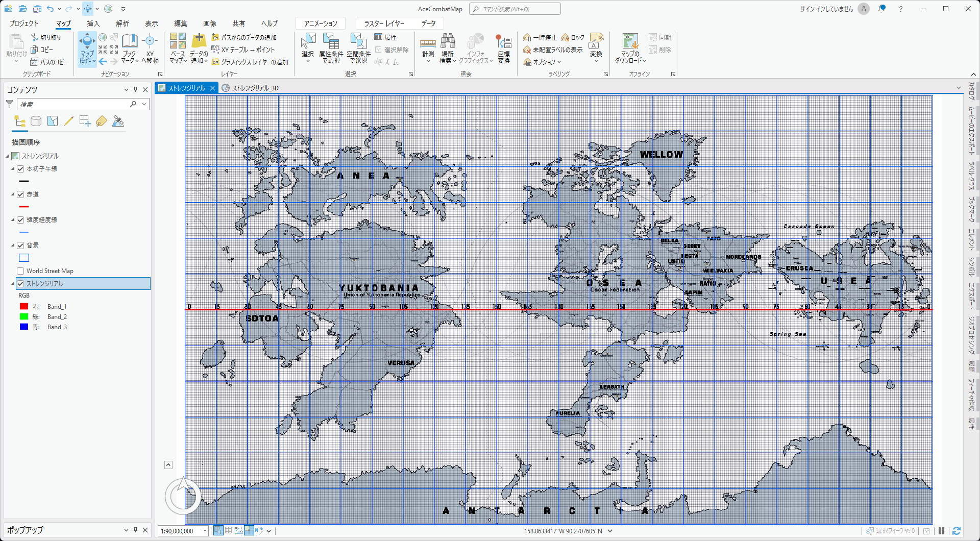Open the labeling オプション dropdown

coord(543,62)
